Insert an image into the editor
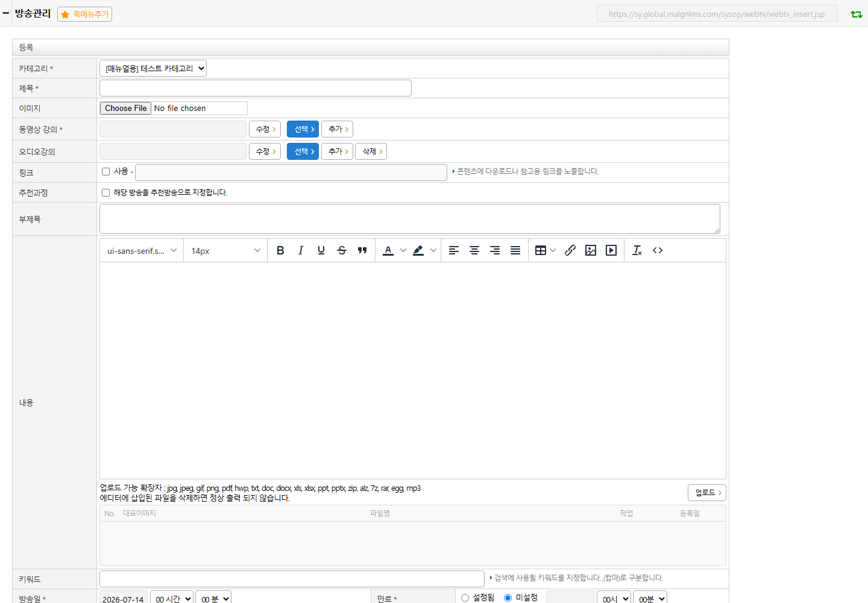Viewport: 868px width, 603px height. [591, 250]
